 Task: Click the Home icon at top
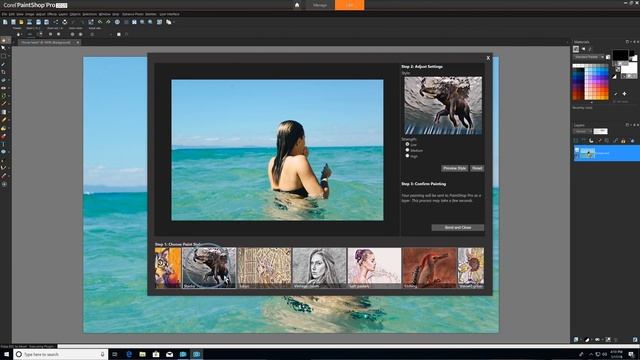[x=297, y=5]
